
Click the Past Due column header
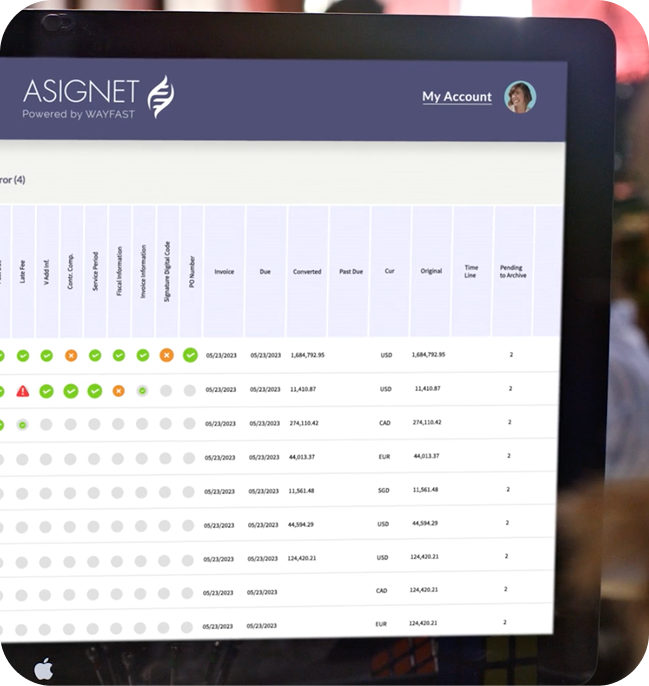tap(349, 272)
